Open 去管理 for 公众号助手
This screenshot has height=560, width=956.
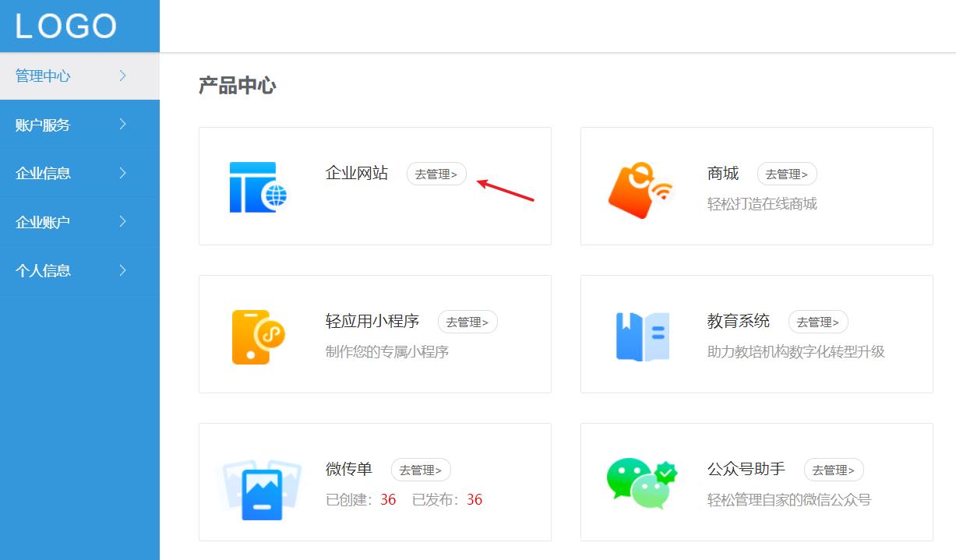tap(833, 470)
